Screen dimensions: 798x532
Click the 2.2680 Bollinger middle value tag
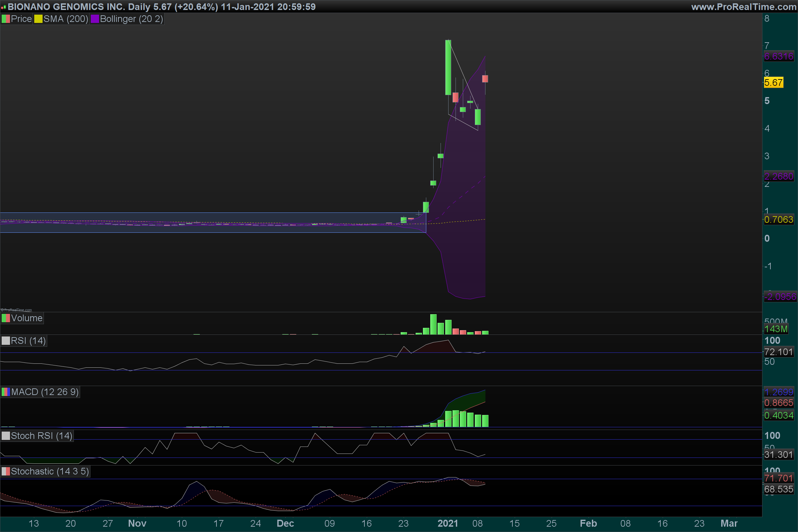[778, 177]
